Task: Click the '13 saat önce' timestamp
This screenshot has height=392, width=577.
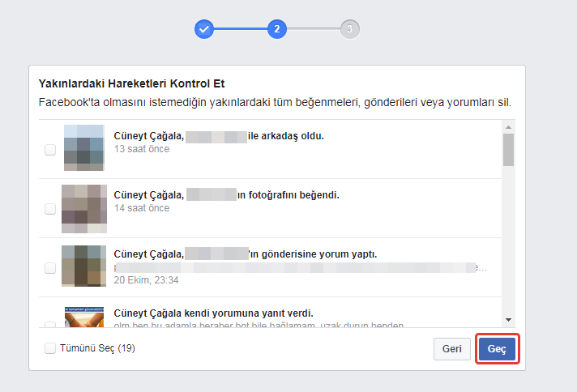Action: (x=142, y=149)
